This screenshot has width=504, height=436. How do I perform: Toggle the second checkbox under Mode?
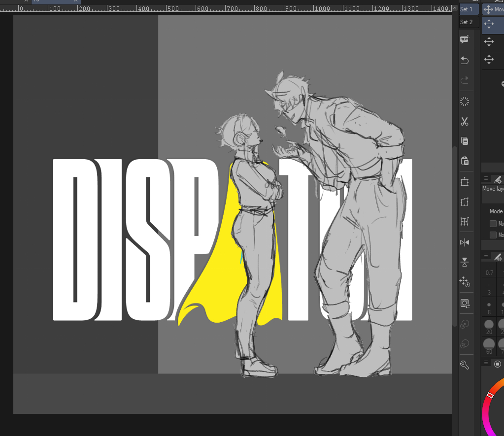pos(493,235)
